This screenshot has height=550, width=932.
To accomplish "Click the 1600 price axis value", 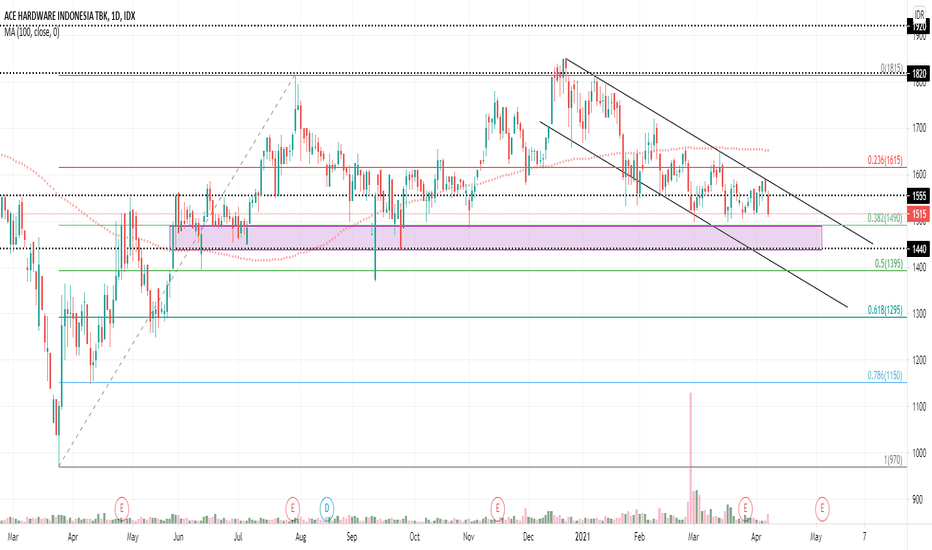I will coord(919,174).
